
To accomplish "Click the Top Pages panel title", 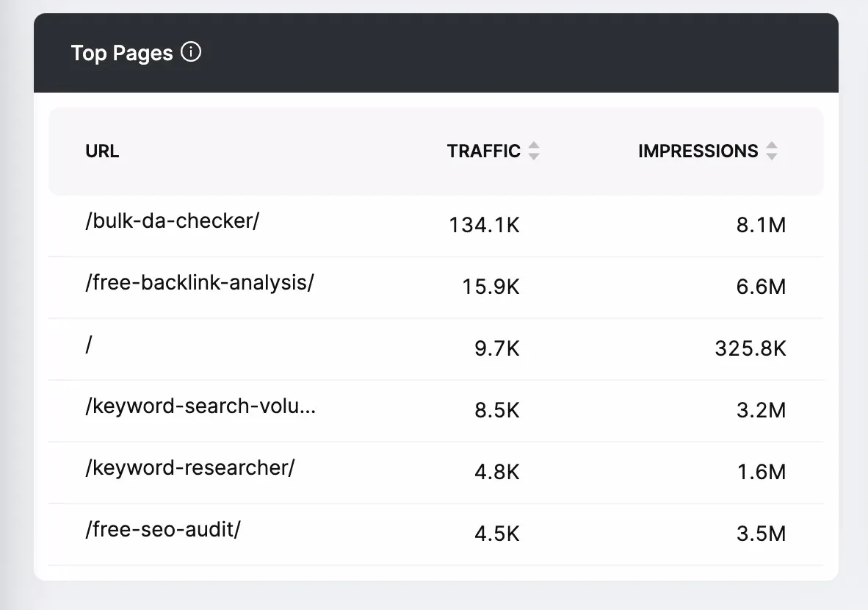I will click(x=122, y=53).
